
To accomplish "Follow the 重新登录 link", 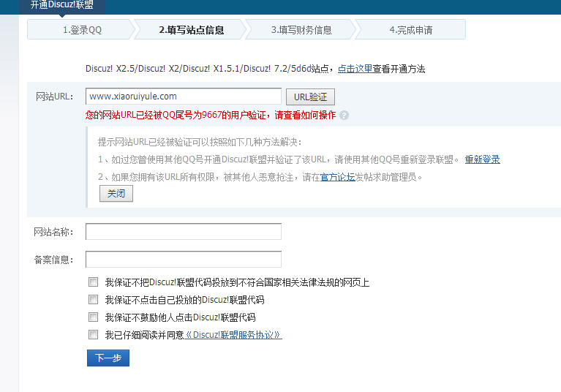I will [482, 159].
